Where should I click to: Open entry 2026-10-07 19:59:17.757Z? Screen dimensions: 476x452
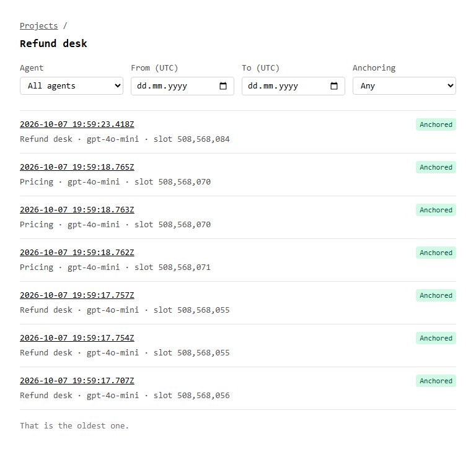click(x=77, y=295)
